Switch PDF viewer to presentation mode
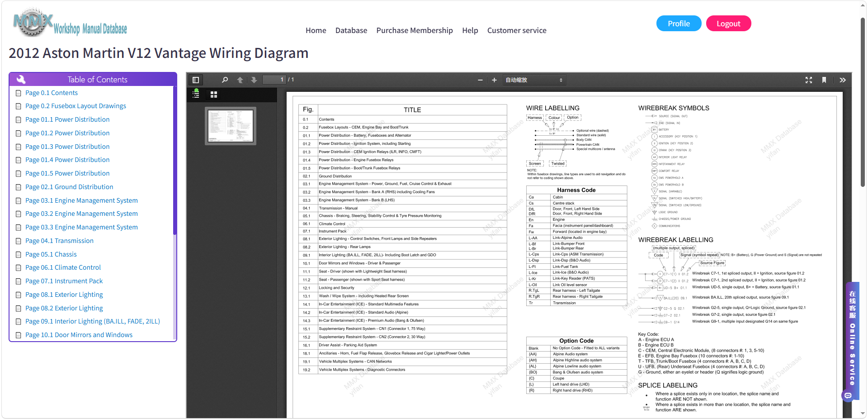Image resolution: width=868 pixels, height=419 pixels. click(809, 80)
